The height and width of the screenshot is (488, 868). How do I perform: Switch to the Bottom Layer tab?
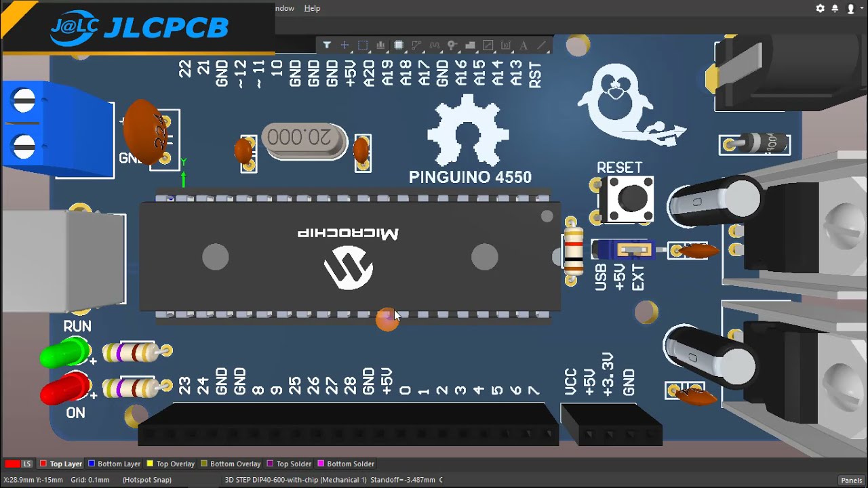tap(114, 464)
